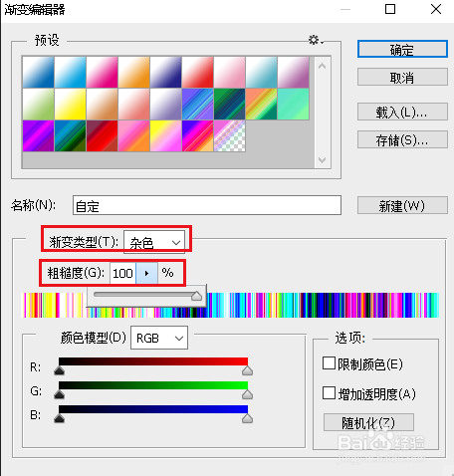The width and height of the screenshot is (454, 476).
Task: Enable the 增加透明度(A) checkbox
Action: [329, 393]
